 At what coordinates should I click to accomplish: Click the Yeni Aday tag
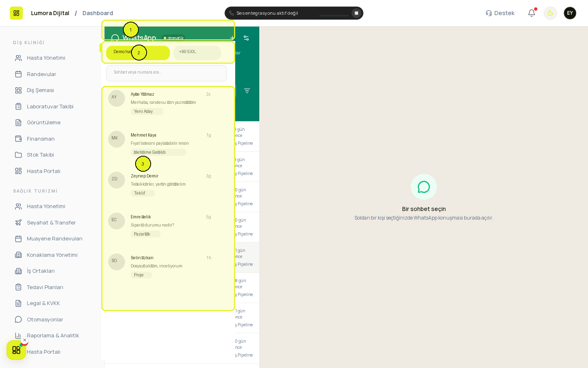pyautogui.click(x=147, y=112)
